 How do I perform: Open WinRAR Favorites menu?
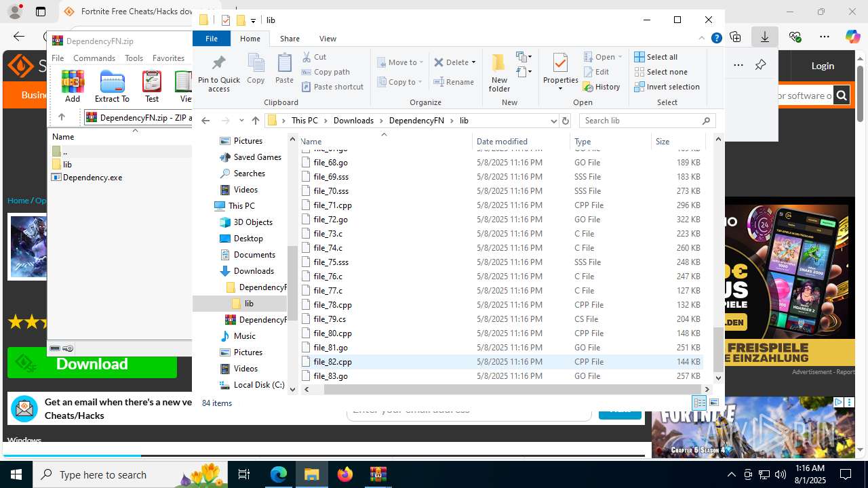coord(168,58)
